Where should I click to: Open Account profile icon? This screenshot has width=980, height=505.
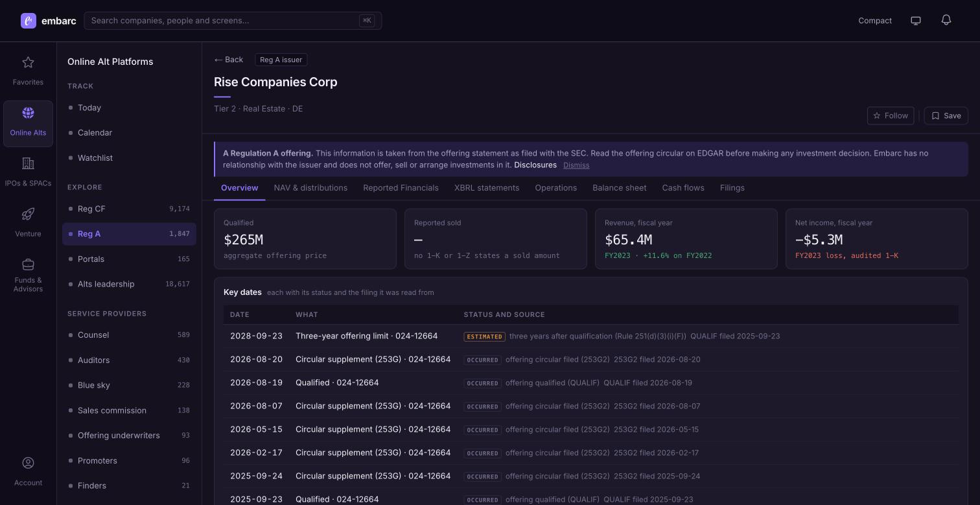point(28,463)
